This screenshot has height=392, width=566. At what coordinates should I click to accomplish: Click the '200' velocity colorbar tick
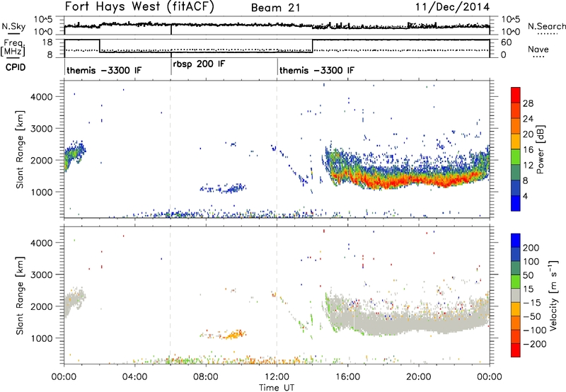pyautogui.click(x=531, y=248)
